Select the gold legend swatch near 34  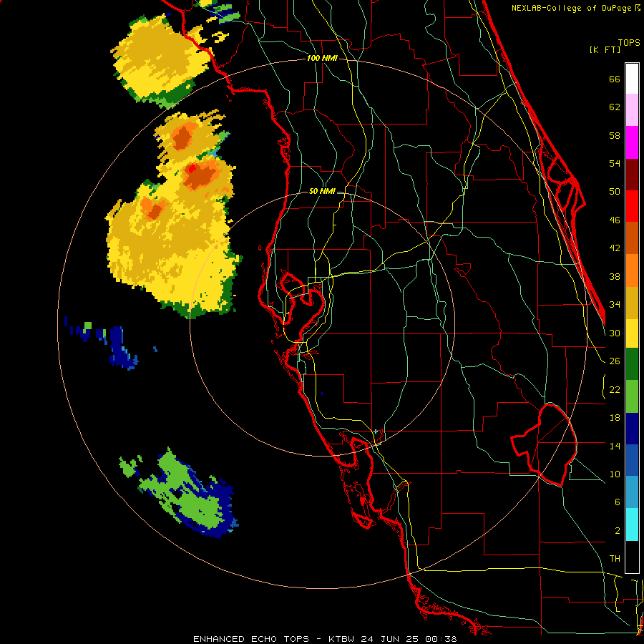pos(632,303)
